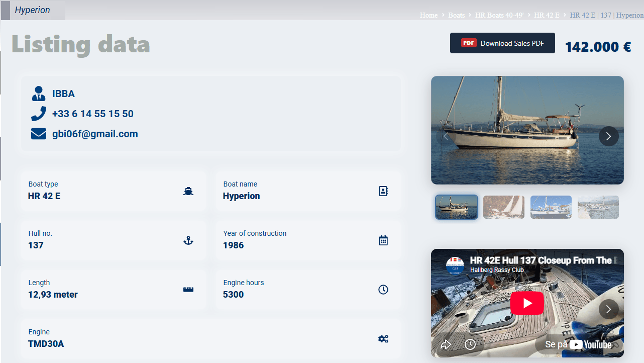Click the price 142.000 €

(598, 47)
